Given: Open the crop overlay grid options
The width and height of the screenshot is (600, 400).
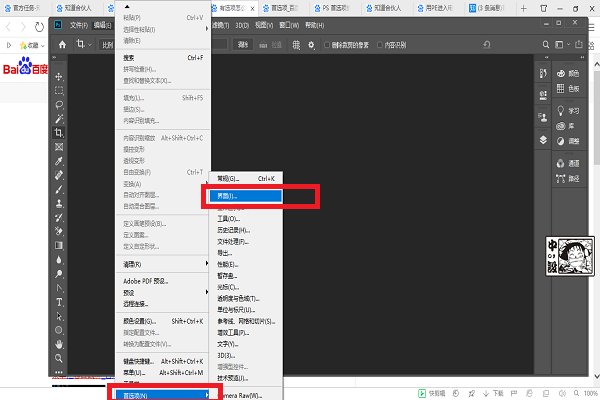Looking at the screenshot, I should (x=296, y=45).
